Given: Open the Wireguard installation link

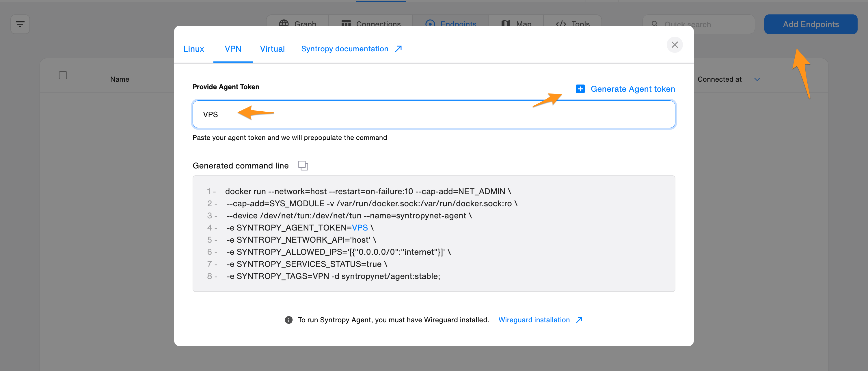Looking at the screenshot, I should (x=534, y=320).
